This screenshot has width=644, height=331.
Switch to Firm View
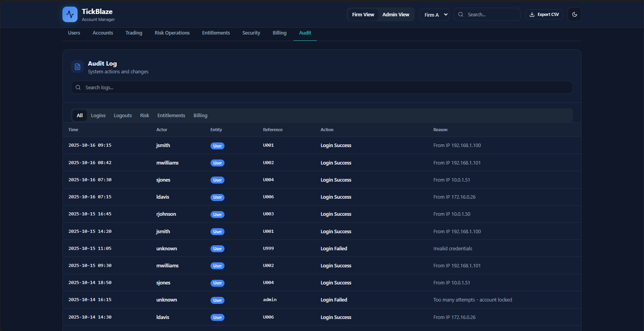click(363, 14)
